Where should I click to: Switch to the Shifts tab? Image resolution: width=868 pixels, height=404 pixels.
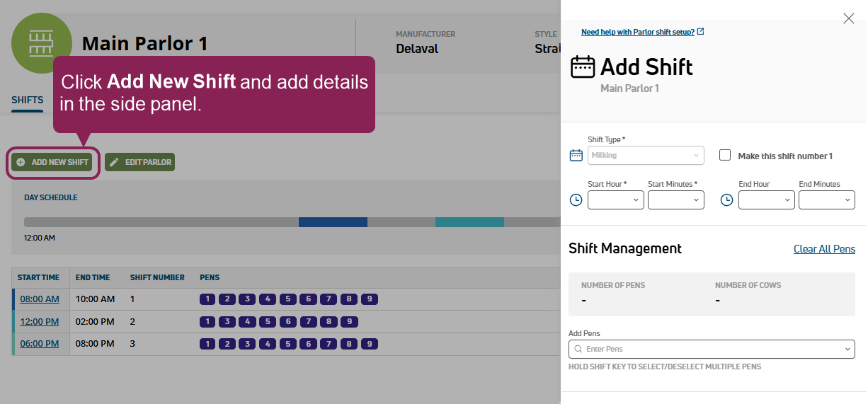[x=27, y=100]
